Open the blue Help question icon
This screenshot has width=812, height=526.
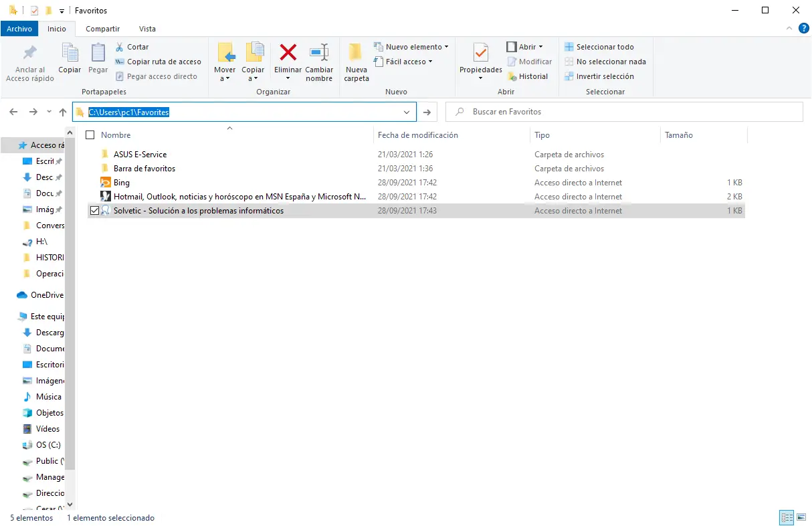click(x=803, y=29)
